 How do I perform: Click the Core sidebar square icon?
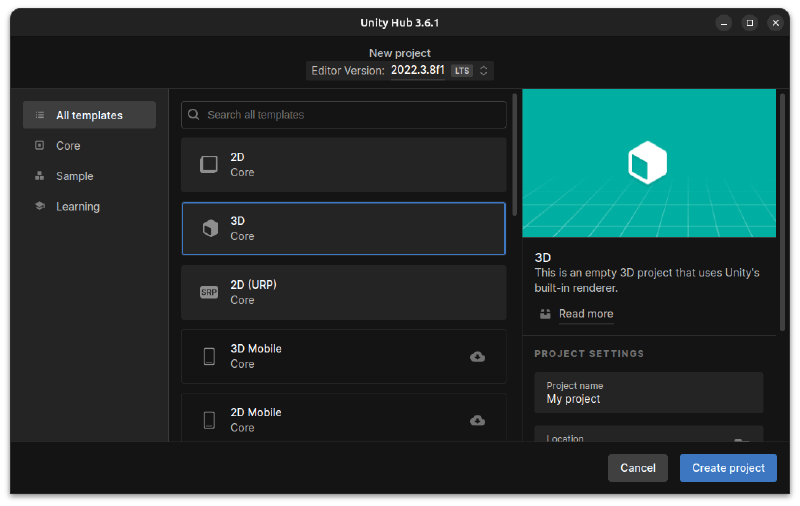click(x=39, y=145)
